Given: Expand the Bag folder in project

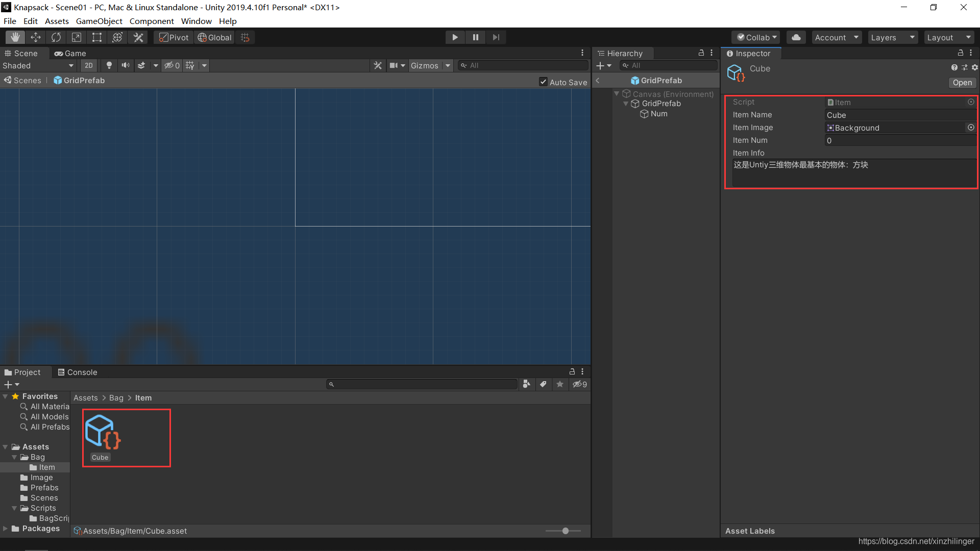Looking at the screenshot, I should [x=12, y=457].
